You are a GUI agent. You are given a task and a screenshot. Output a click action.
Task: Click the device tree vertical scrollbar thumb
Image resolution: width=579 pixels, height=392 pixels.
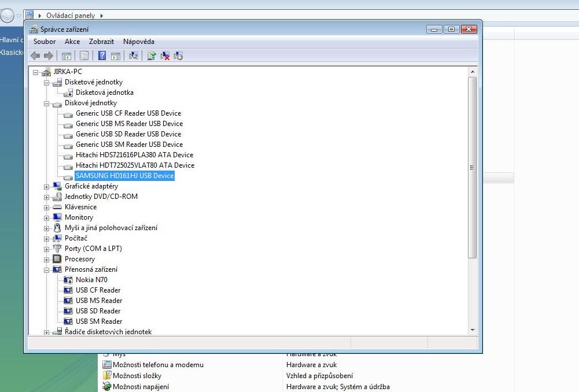tap(473, 168)
